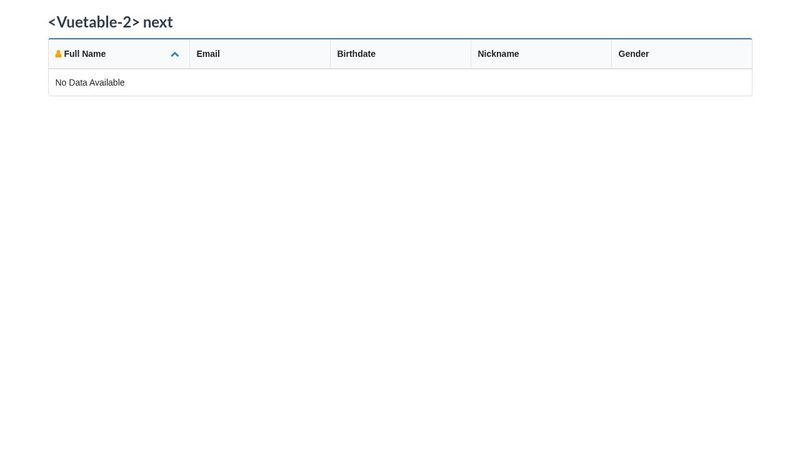Click the '<Vuetable-2> next' page heading

[x=111, y=22]
